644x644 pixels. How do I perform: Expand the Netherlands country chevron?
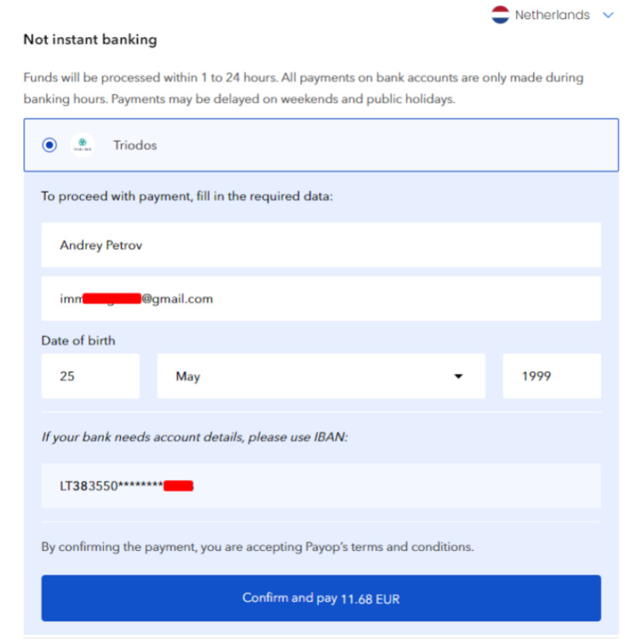pos(609,15)
